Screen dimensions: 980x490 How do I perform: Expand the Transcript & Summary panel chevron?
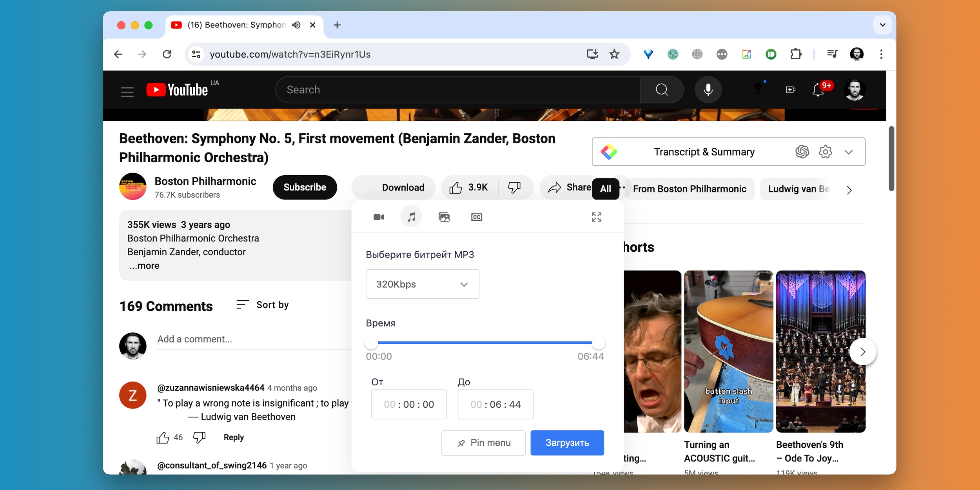click(x=849, y=151)
